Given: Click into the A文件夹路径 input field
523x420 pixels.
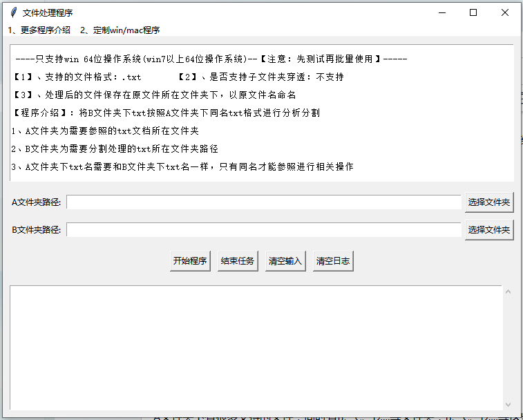Looking at the screenshot, I should (264, 202).
